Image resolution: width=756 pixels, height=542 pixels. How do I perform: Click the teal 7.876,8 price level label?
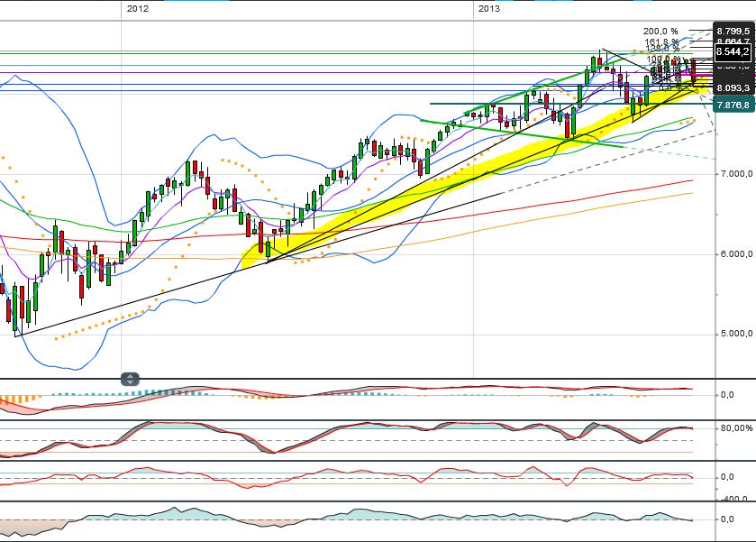(x=733, y=105)
